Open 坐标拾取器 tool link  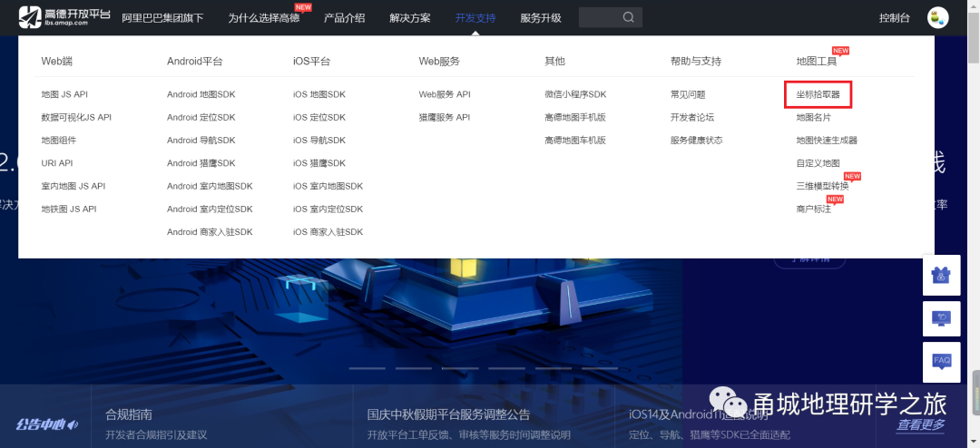tap(818, 95)
